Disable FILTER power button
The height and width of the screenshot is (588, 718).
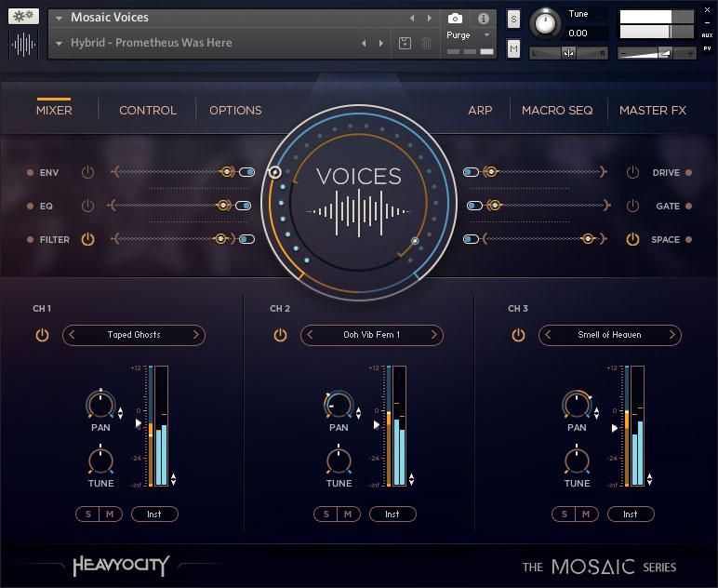click(x=87, y=239)
